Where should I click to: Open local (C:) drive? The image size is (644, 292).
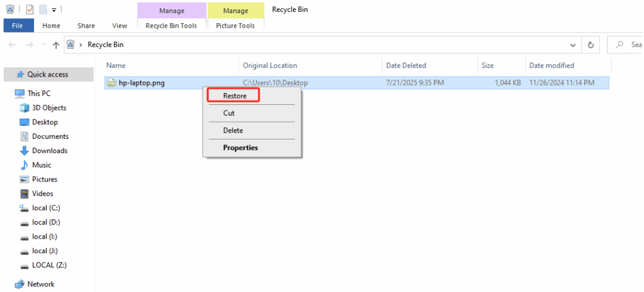coord(46,208)
